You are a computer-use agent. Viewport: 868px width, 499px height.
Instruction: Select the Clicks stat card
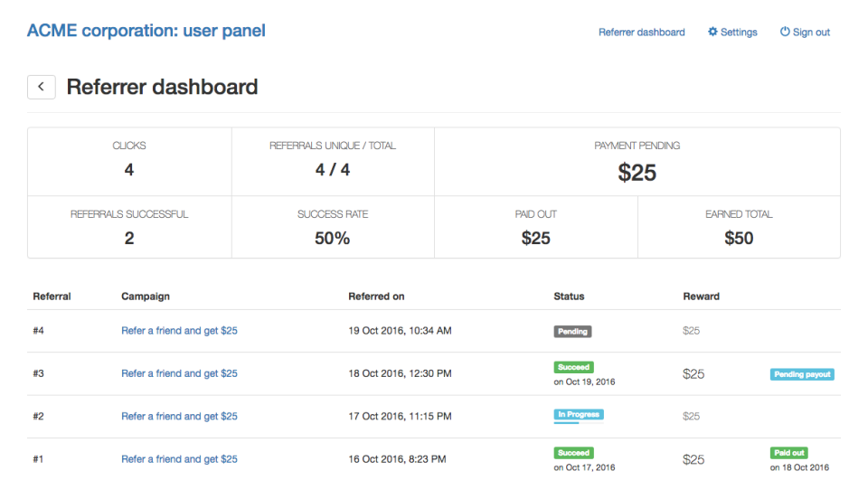coord(129,162)
